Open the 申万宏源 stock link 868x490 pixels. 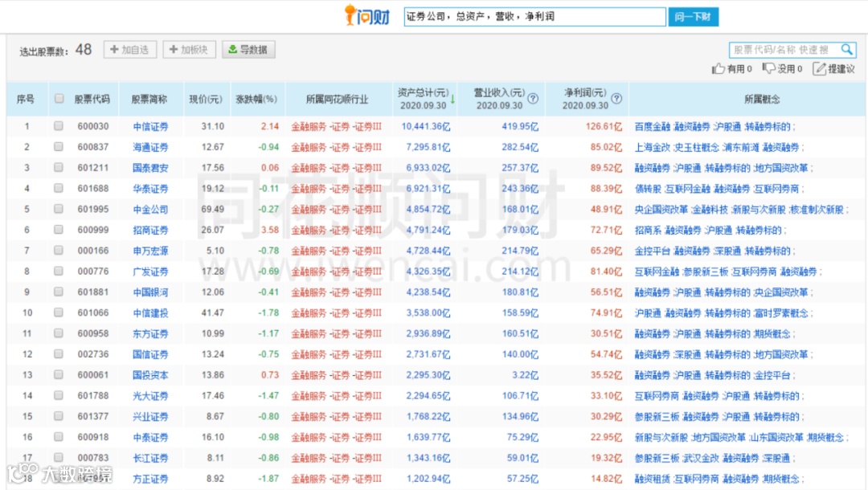click(150, 251)
